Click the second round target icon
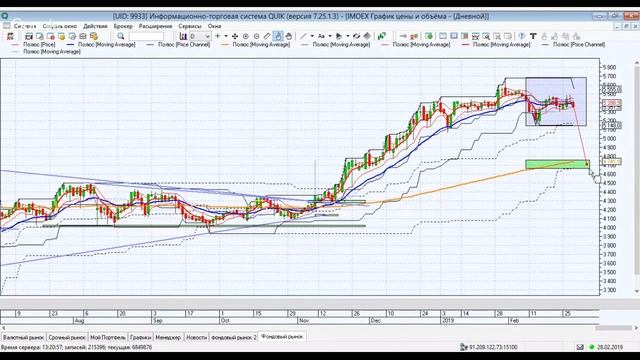 256,36
